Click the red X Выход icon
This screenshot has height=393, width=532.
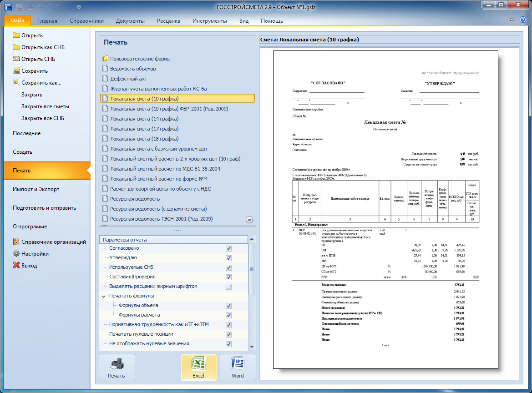(x=16, y=265)
